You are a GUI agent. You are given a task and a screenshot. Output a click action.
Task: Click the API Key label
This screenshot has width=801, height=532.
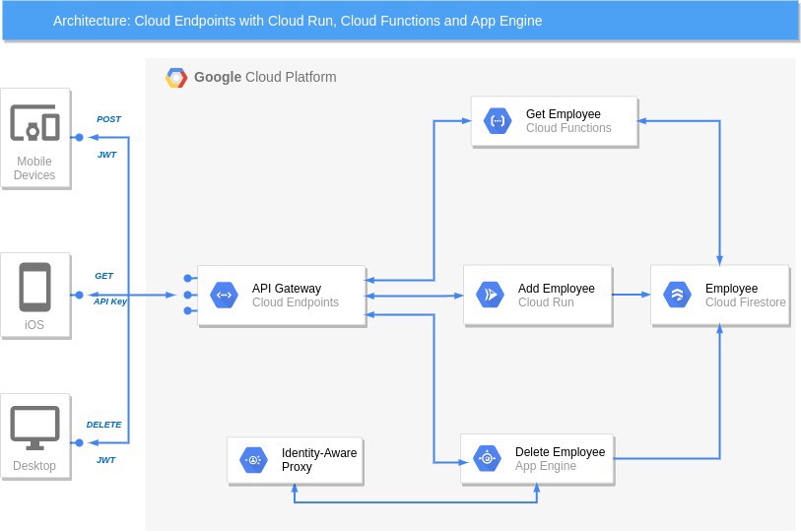(x=110, y=301)
